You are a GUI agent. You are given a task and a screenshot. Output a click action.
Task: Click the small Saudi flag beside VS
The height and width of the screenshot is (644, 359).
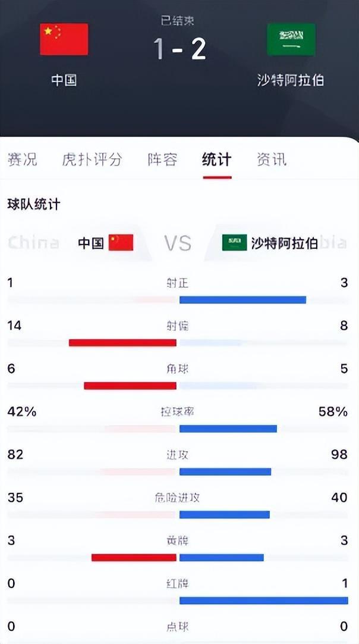234,242
